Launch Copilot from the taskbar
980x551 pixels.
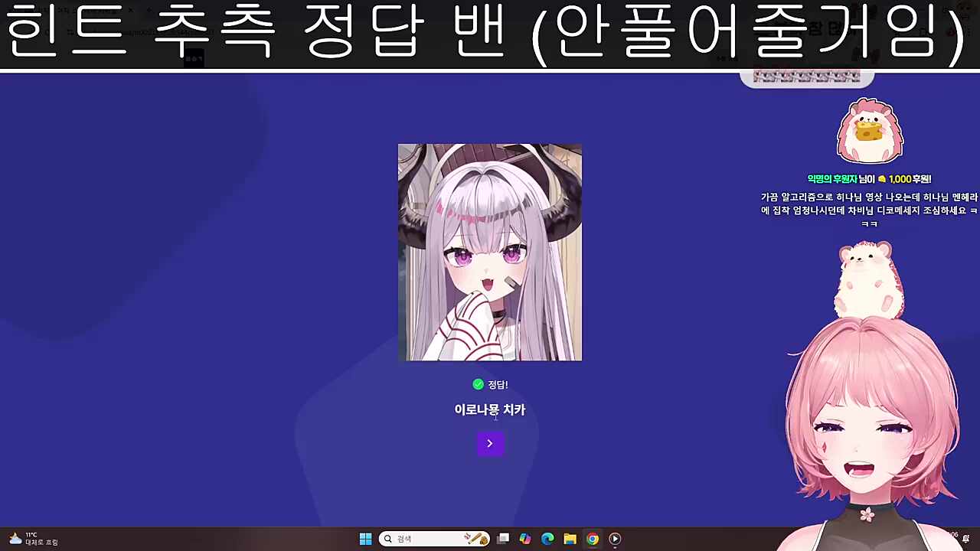point(525,539)
